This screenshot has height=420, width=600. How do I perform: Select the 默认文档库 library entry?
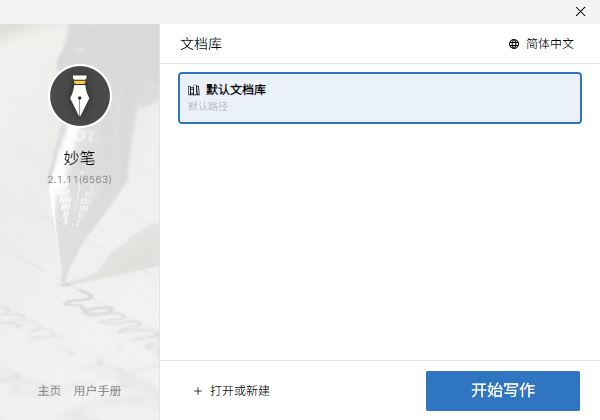[380, 98]
